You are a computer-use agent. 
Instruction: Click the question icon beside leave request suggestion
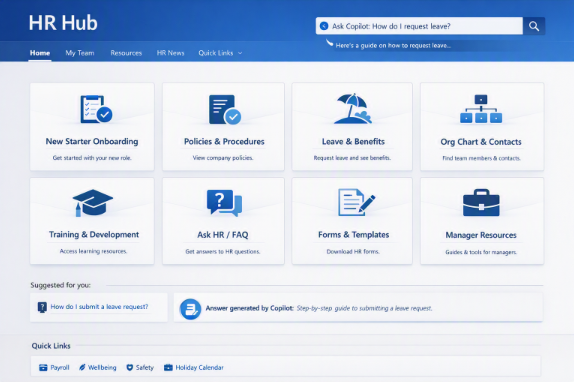pyautogui.click(x=42, y=307)
